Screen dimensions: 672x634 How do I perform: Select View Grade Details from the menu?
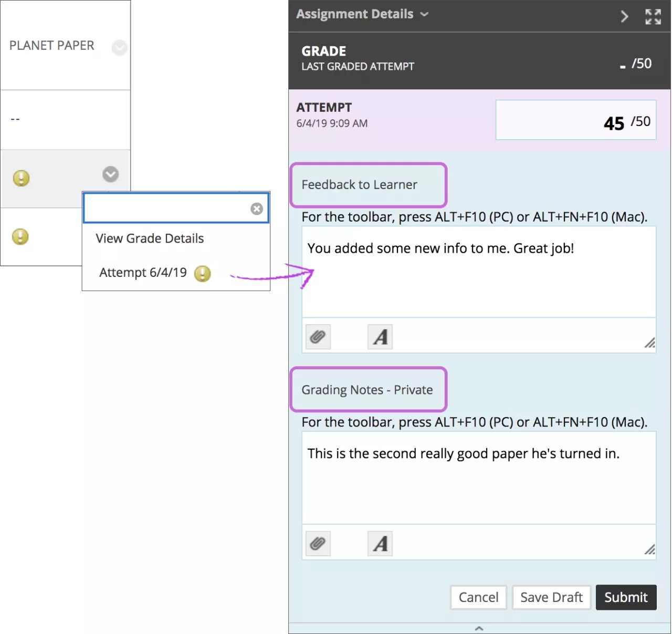(x=149, y=238)
